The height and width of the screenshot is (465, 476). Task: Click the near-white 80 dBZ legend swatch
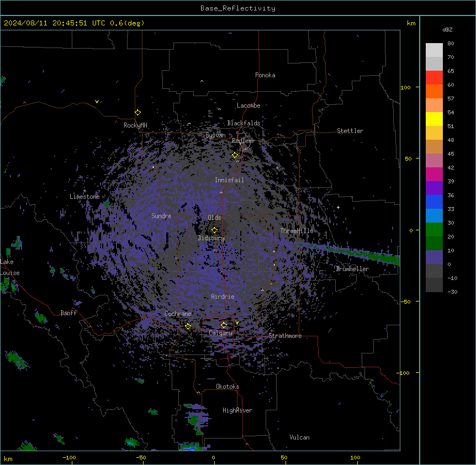(x=434, y=50)
